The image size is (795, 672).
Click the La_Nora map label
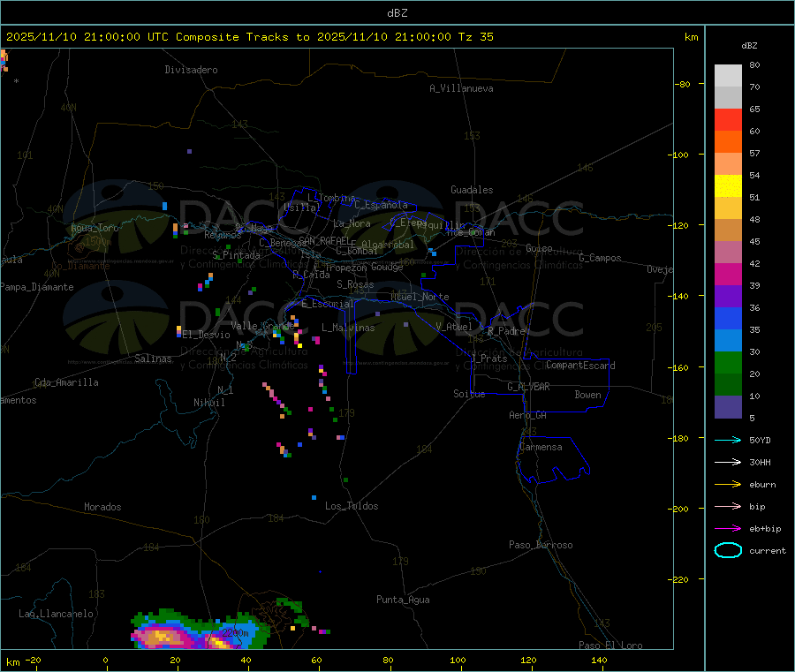(x=352, y=223)
